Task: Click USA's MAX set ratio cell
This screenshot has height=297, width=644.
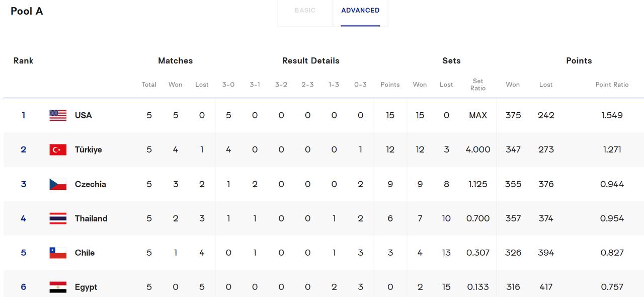Action: click(x=478, y=115)
